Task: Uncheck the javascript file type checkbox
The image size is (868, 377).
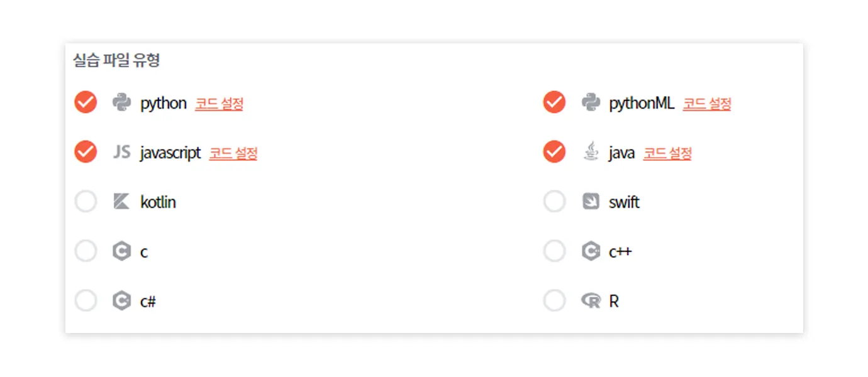Action: 86,152
